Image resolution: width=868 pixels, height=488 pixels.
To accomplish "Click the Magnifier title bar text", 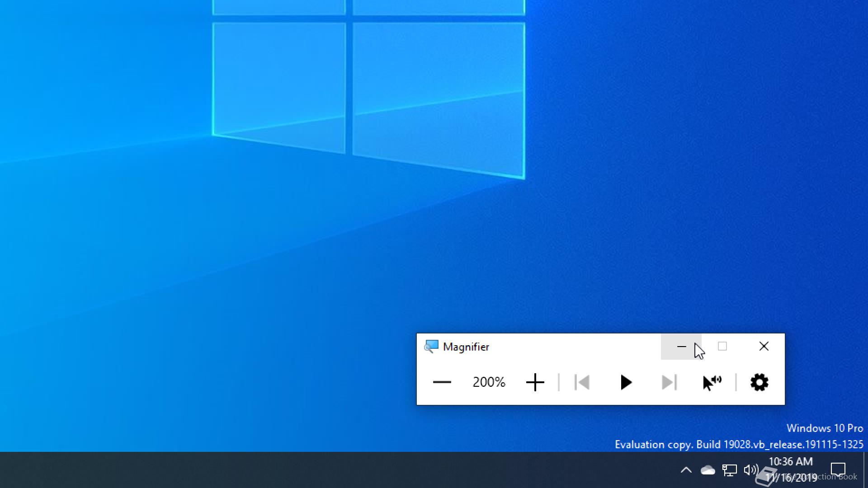I will (466, 347).
